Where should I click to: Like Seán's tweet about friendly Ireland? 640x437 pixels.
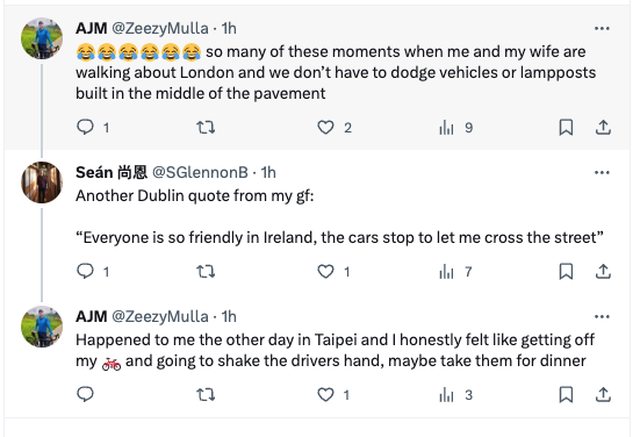pyautogui.click(x=325, y=271)
